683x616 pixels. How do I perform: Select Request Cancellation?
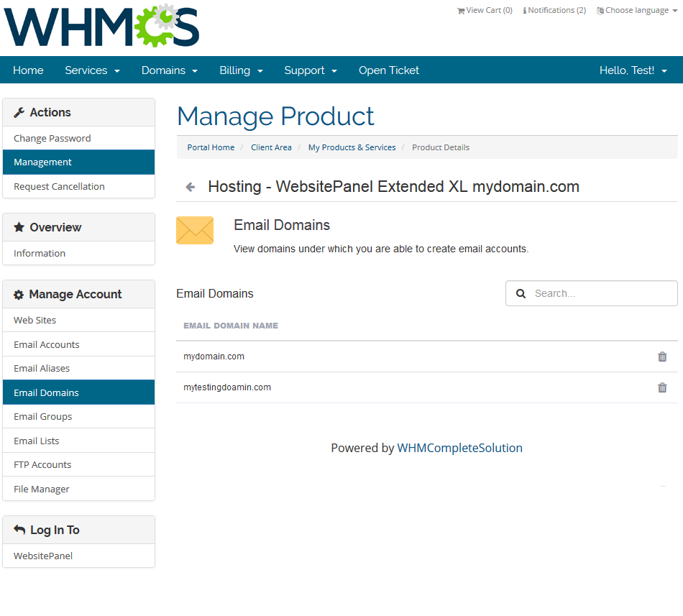click(78, 186)
